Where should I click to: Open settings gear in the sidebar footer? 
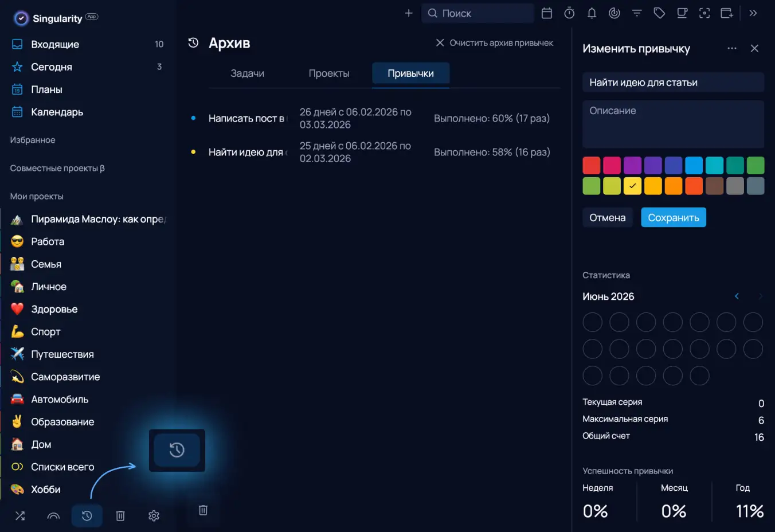click(x=154, y=515)
